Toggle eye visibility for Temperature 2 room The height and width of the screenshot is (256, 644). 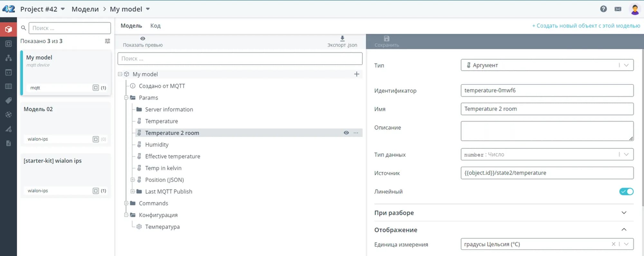346,133
